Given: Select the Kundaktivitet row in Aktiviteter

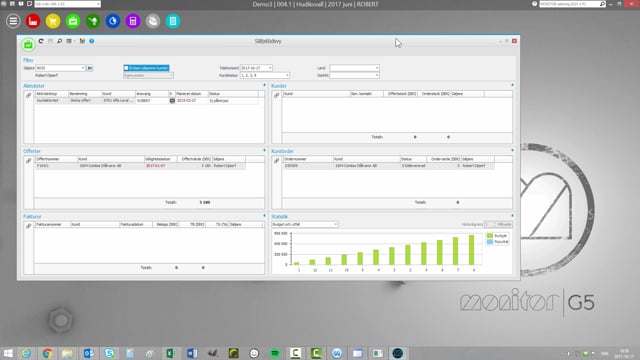Looking at the screenshot, I should point(147,100).
